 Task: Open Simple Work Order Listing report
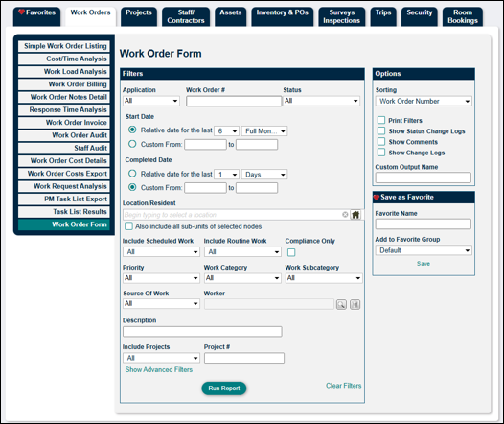[64, 46]
